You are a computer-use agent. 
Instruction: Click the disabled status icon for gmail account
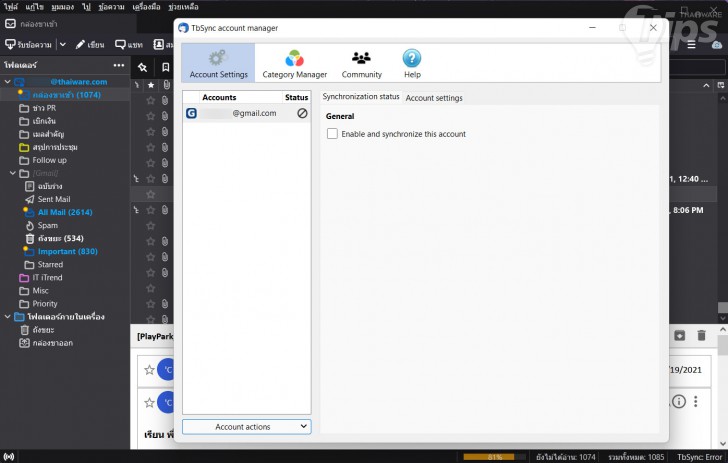pyautogui.click(x=302, y=113)
